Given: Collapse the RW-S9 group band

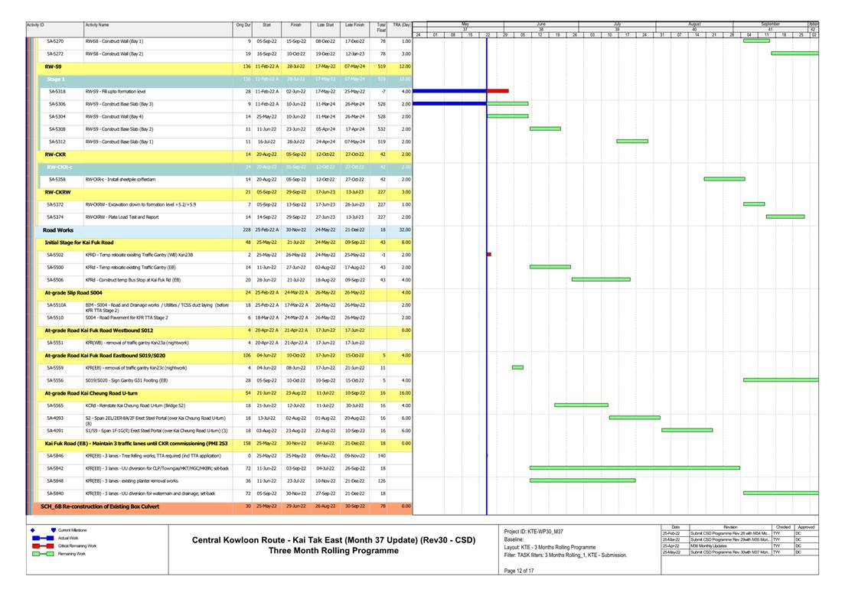Looking at the screenshot, I should 54,67.
